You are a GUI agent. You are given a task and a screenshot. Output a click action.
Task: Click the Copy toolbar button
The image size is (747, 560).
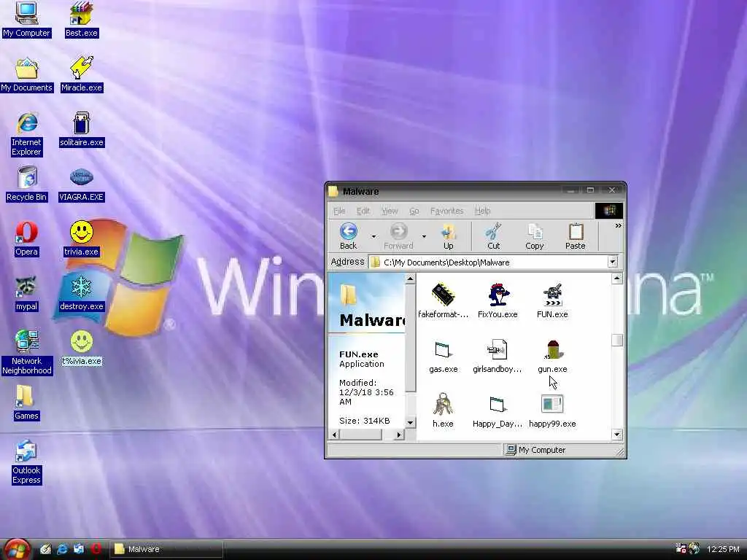point(535,236)
